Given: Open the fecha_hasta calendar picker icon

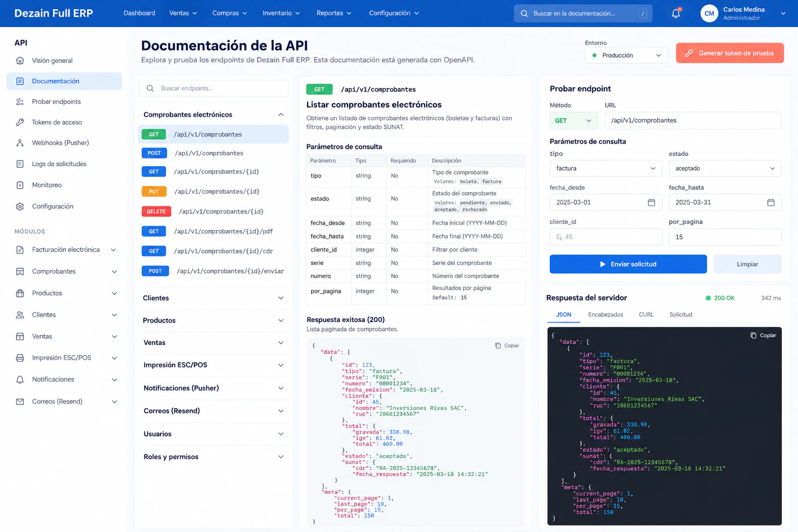Looking at the screenshot, I should point(771,202).
